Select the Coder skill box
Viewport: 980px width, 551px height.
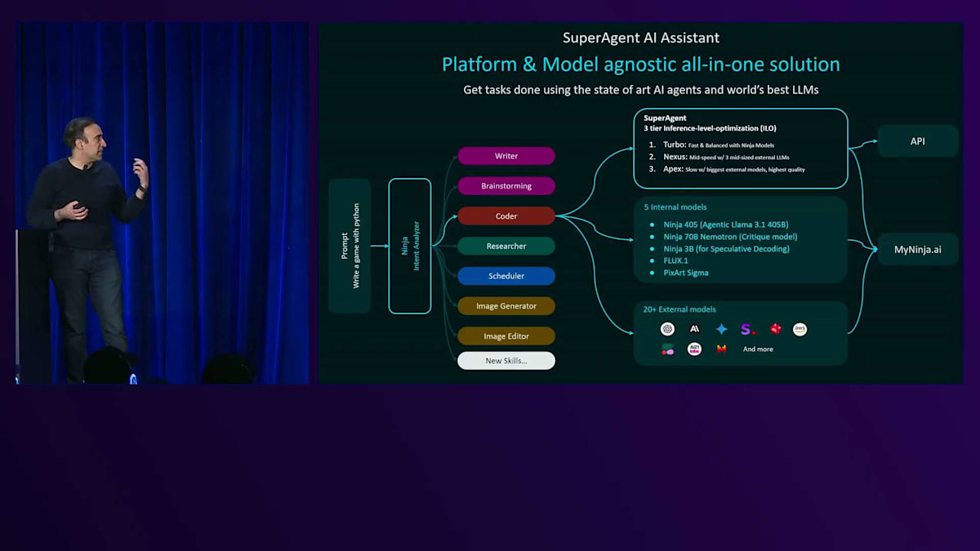(506, 216)
